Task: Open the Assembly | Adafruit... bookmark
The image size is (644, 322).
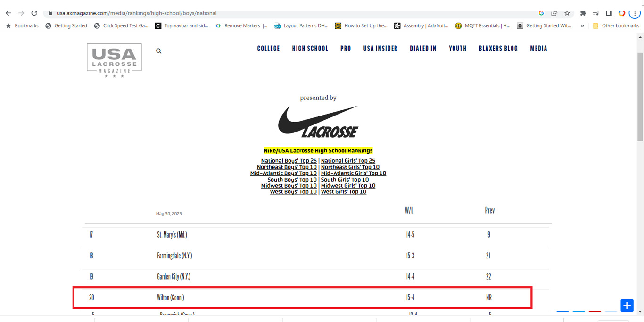Action: click(x=421, y=26)
